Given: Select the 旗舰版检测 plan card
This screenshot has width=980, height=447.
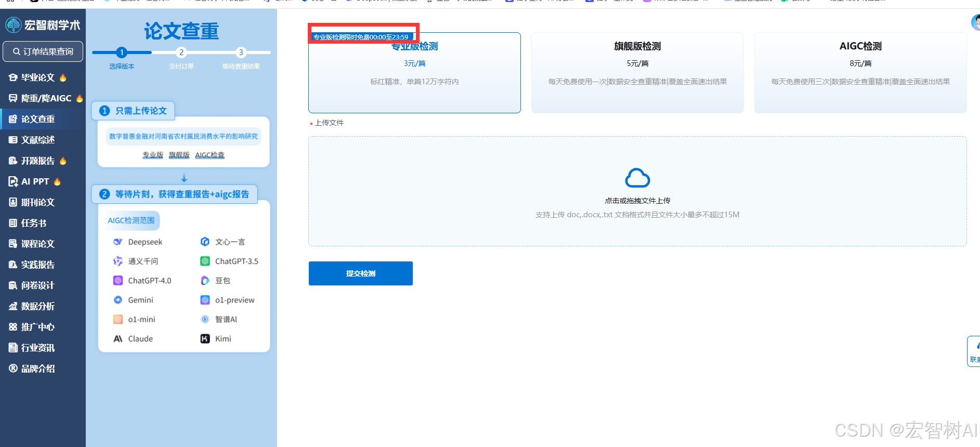Looking at the screenshot, I should click(x=637, y=73).
